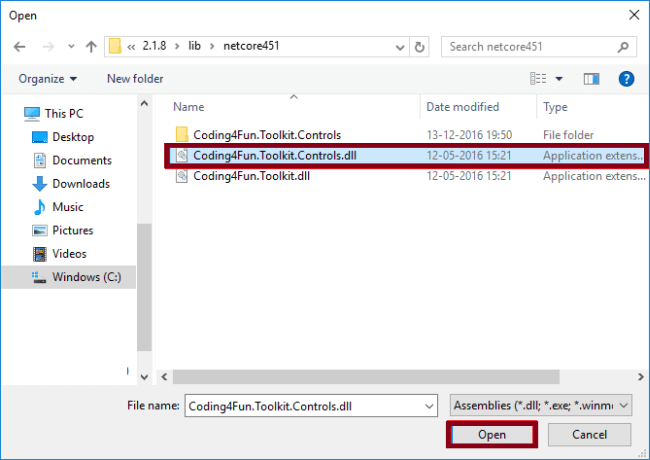Screen dimensions: 650x460
Task: Click the folder icon in address bar
Action: coord(115,46)
